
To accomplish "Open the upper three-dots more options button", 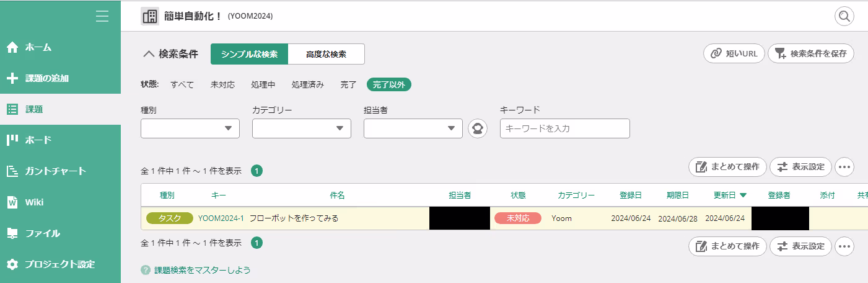I will pyautogui.click(x=844, y=166).
